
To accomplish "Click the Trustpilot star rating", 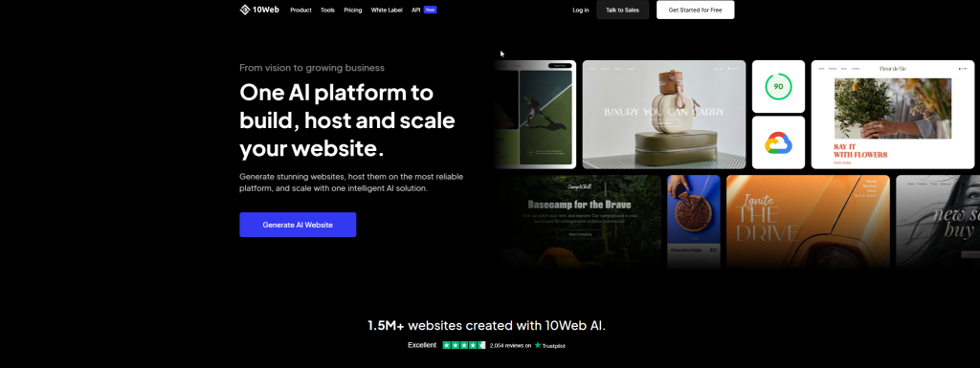I will [464, 345].
